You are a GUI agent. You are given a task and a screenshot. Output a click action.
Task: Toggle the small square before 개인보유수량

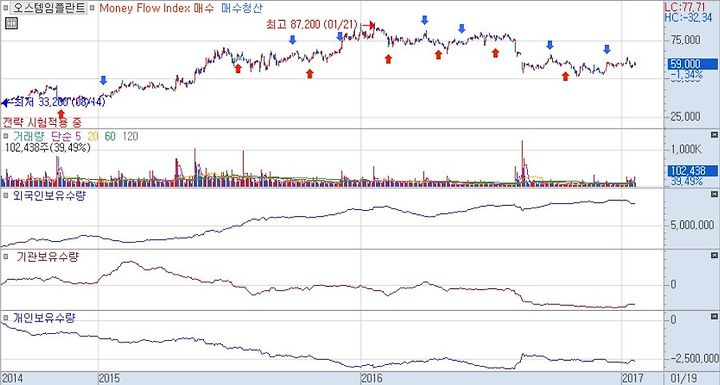(x=6, y=317)
